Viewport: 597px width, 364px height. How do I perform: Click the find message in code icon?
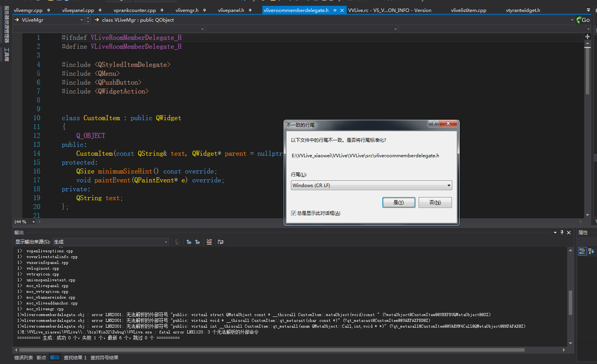pos(177,242)
